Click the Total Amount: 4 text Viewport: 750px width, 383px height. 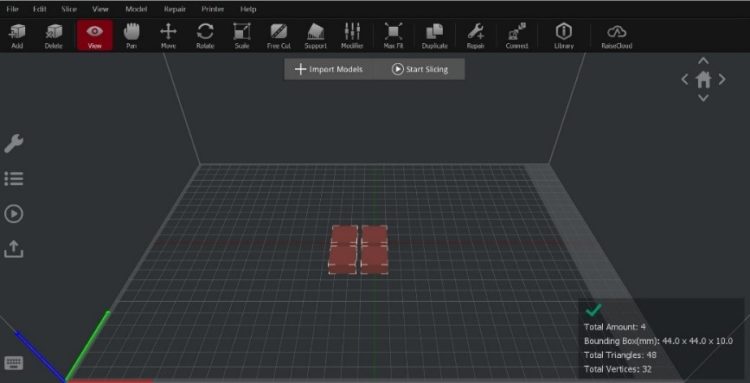[x=615, y=327]
